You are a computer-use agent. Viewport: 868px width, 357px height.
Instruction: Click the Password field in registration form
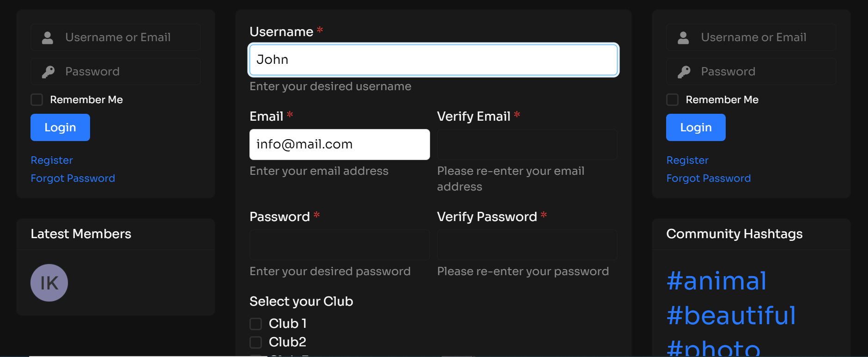[340, 245]
